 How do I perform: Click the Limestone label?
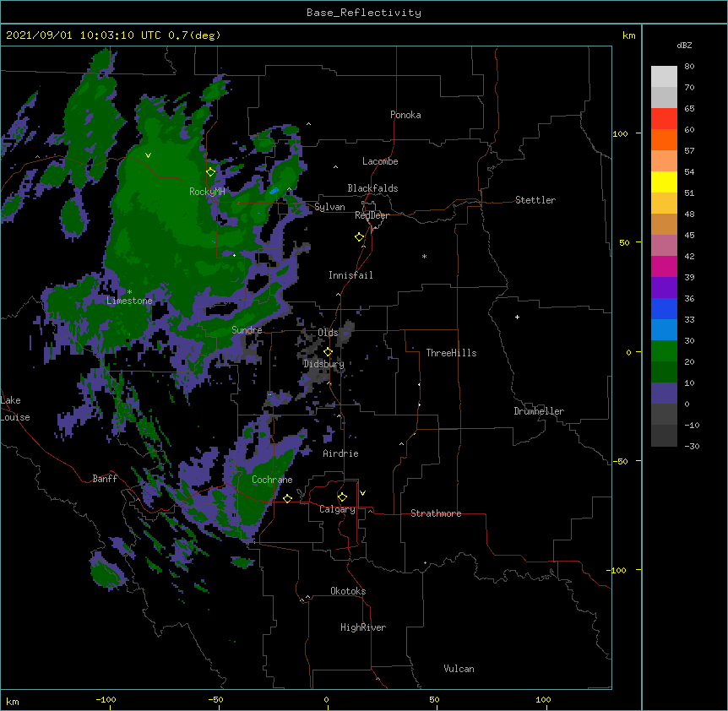[x=129, y=301]
